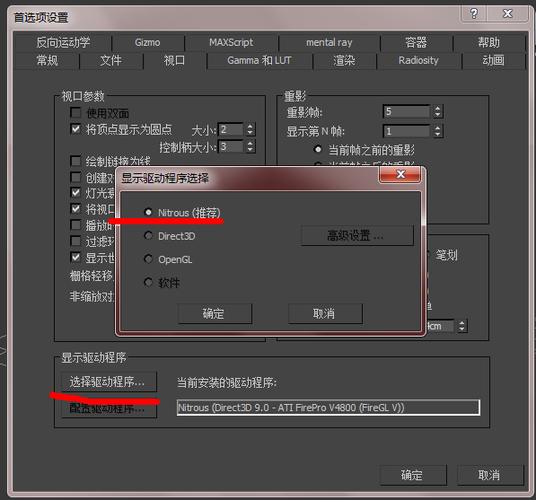Screen dimensions: 536x500
Task: Open the 渲染 tab
Action: [x=344, y=60]
